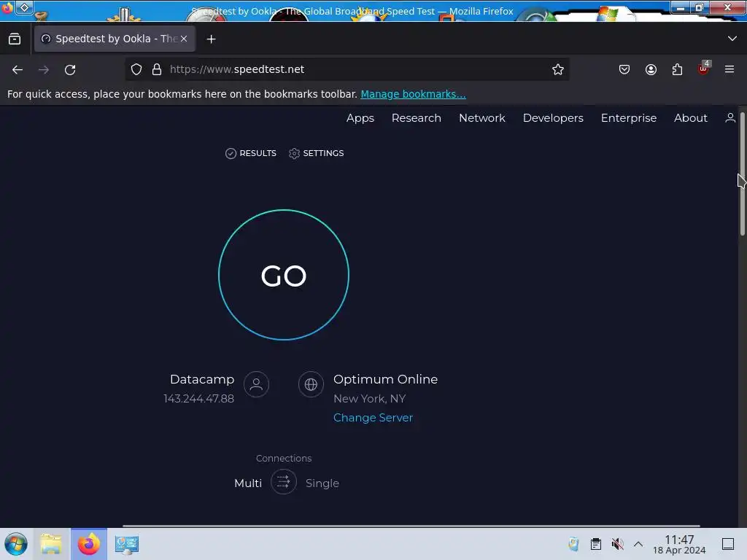
Task: Toggle the Multi/Single connections switch
Action: tap(284, 482)
